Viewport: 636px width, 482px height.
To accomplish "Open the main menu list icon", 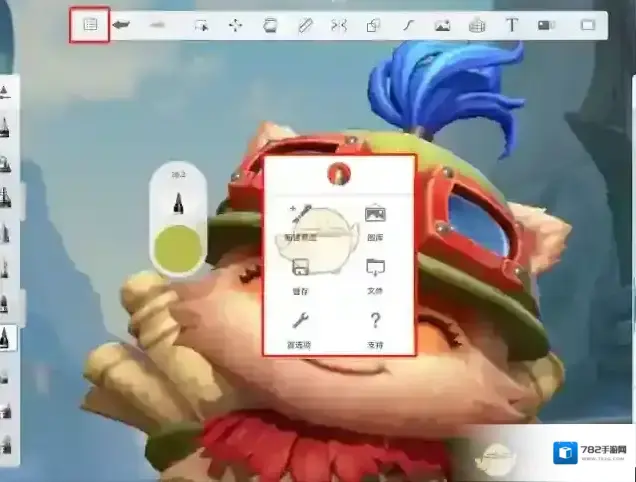I will (90, 25).
